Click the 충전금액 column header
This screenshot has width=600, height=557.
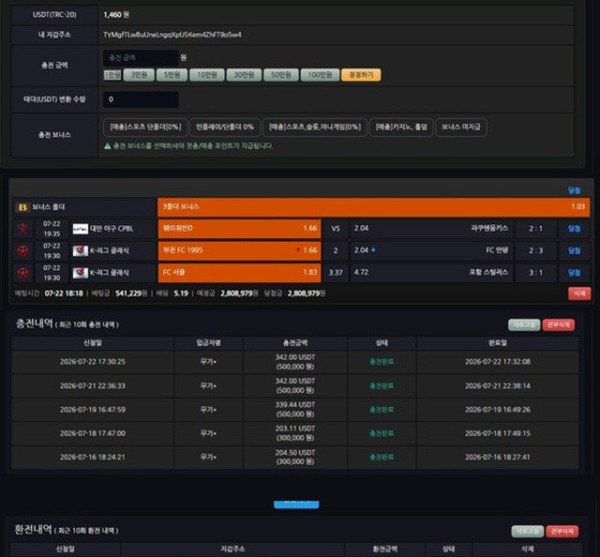coord(295,343)
